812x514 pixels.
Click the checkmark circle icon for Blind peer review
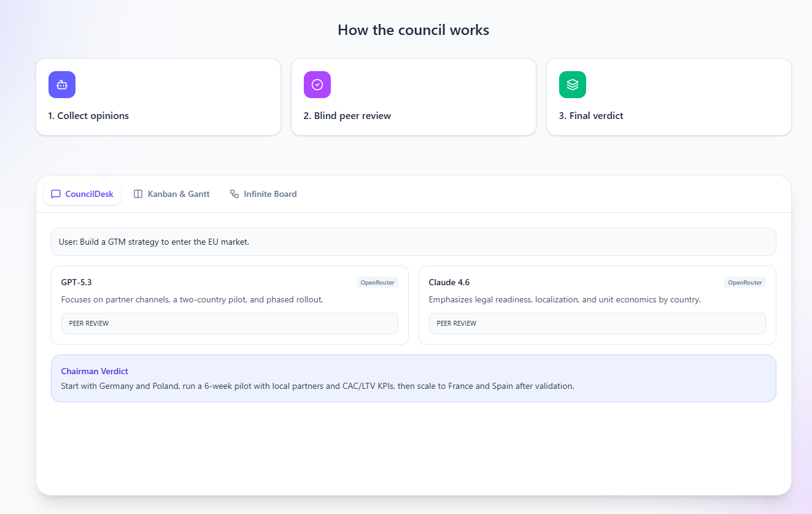point(317,85)
